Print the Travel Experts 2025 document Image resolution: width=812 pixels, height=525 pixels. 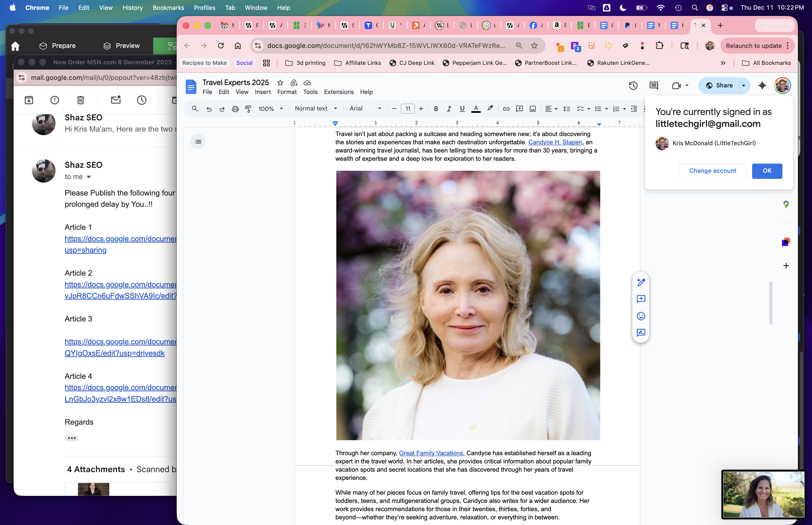pyautogui.click(x=235, y=109)
